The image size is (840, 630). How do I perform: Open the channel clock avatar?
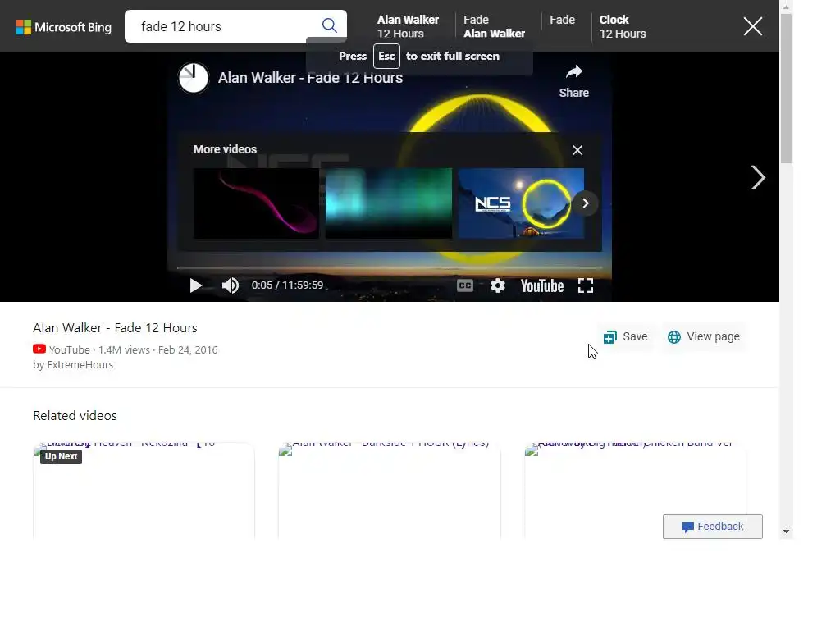194,78
